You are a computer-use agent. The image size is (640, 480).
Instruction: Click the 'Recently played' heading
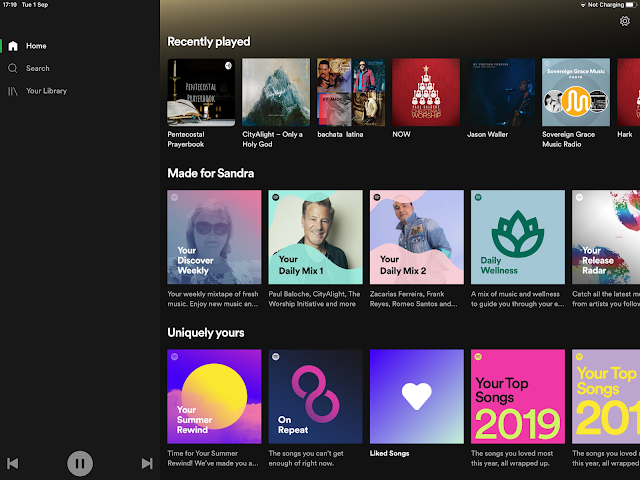[x=209, y=42]
